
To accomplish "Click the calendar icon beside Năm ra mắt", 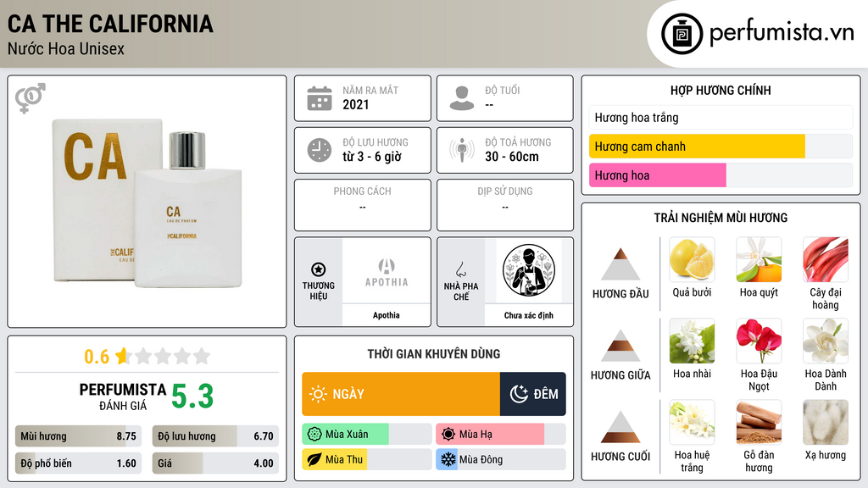I will click(x=320, y=98).
